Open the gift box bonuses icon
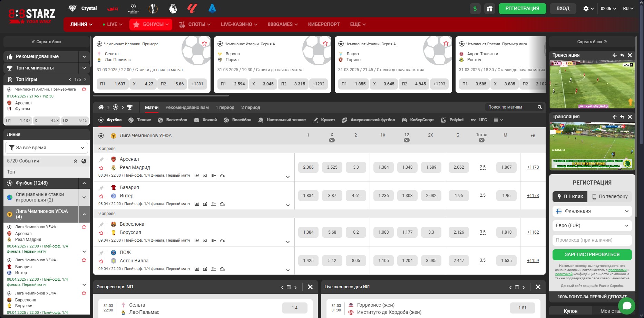The height and width of the screenshot is (318, 644). [490, 9]
